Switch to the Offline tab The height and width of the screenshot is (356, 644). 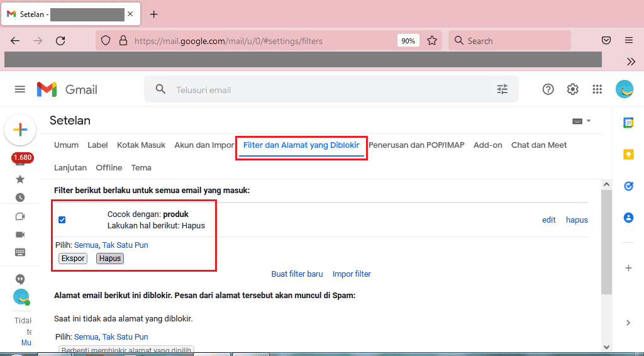click(x=109, y=167)
